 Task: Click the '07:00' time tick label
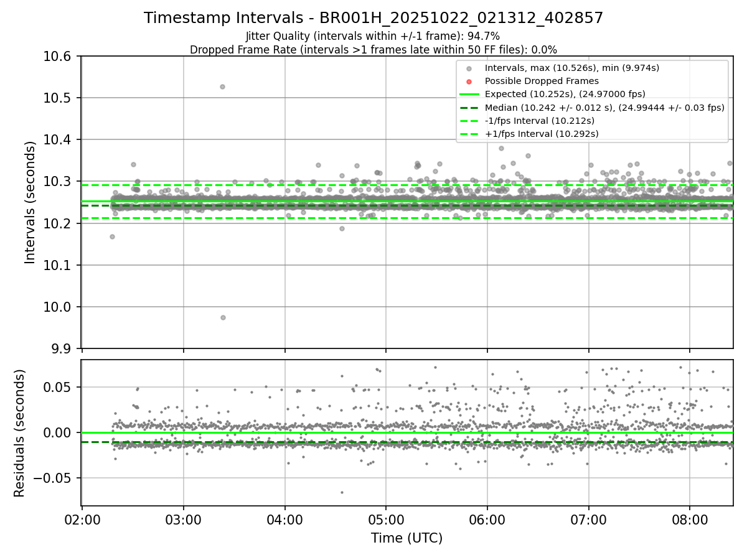(x=589, y=520)
